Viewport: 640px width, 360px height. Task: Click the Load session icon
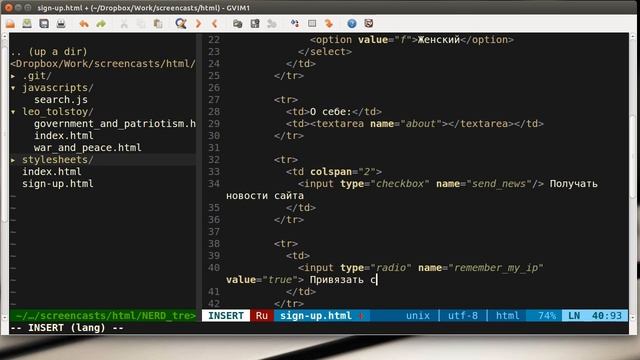(x=238, y=24)
